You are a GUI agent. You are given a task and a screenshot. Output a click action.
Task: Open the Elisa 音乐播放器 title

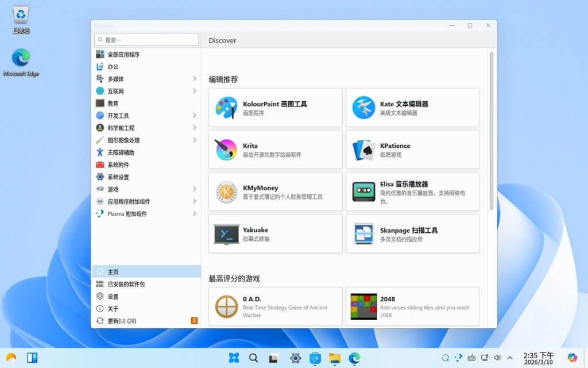coord(404,184)
